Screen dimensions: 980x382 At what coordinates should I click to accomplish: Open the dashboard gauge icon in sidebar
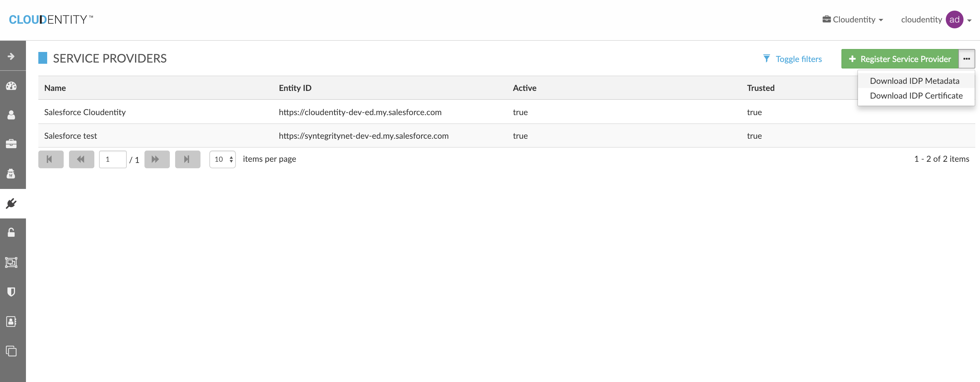(11, 86)
